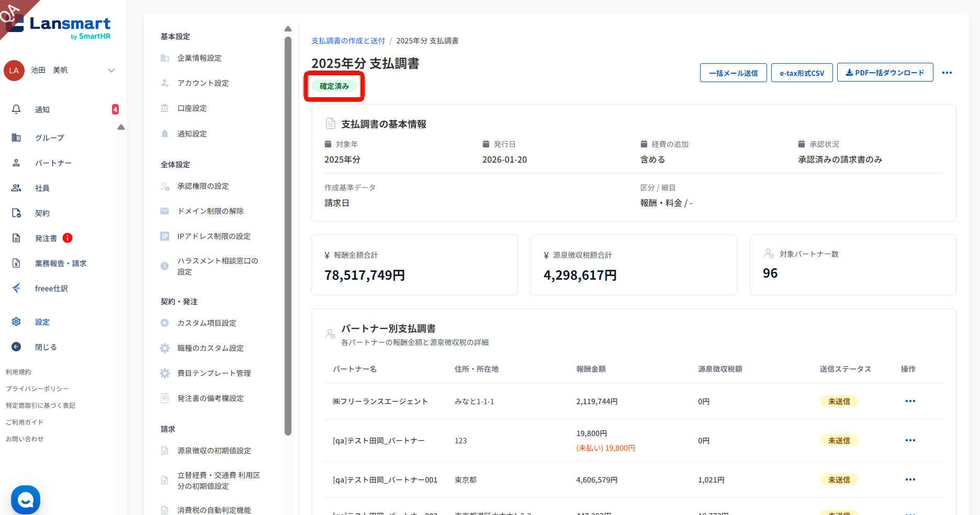Viewport: 980px width, 515px height.
Task: Expand the 池田 美帆 account dropdown
Action: coord(111,71)
